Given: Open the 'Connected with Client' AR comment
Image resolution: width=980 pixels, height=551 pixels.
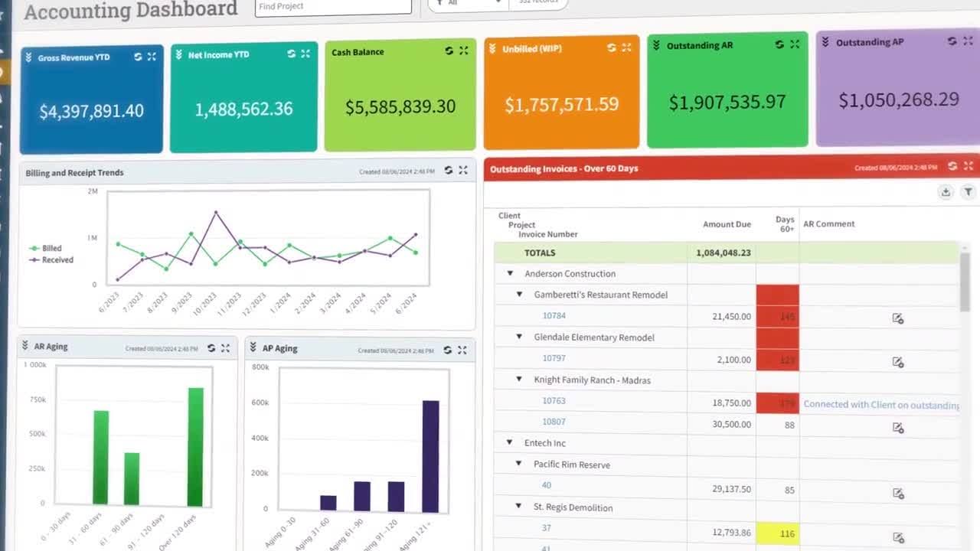Looking at the screenshot, I should (x=881, y=405).
